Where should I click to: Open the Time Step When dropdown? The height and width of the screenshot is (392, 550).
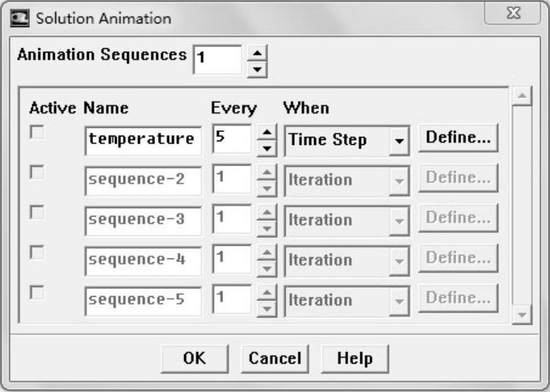click(399, 141)
